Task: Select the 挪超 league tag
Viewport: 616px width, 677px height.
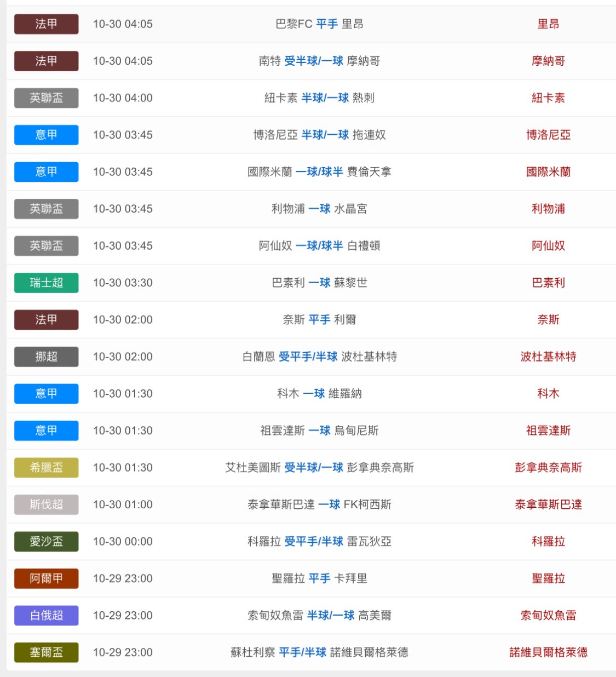Action: click(46, 357)
